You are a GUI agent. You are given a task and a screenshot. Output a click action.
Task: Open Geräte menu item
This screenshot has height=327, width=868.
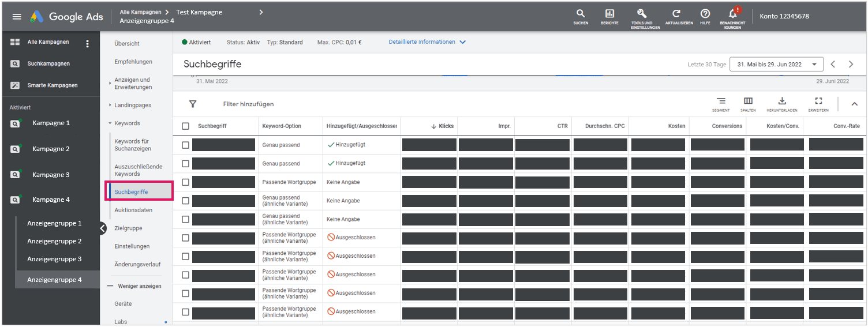[x=123, y=303]
